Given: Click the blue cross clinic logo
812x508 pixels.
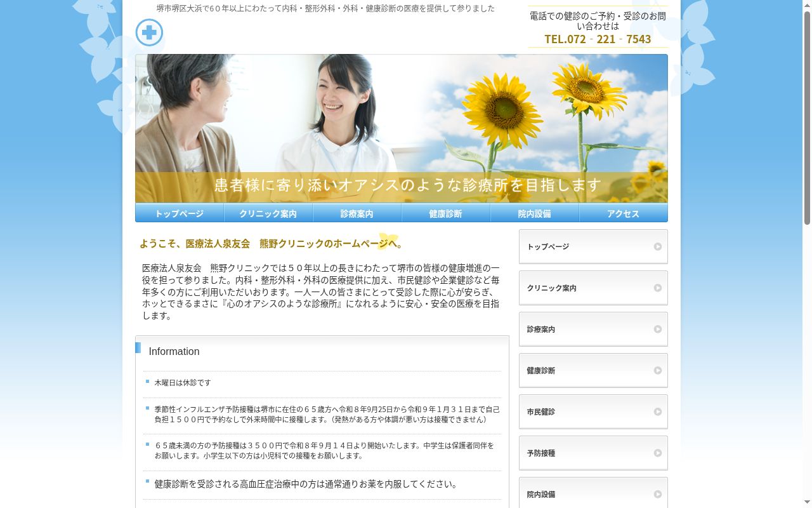Looking at the screenshot, I should (149, 32).
